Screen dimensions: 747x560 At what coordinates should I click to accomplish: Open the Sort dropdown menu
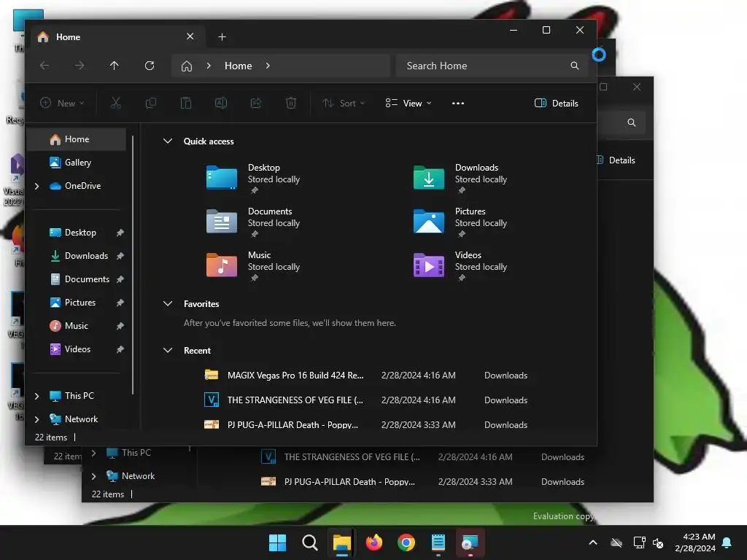(344, 103)
